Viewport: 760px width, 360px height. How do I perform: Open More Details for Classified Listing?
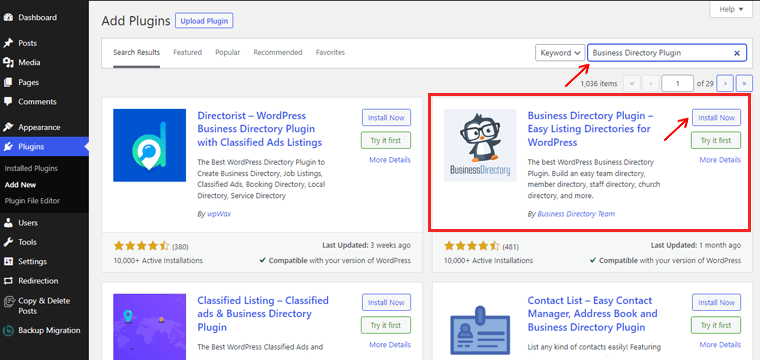pos(390,344)
